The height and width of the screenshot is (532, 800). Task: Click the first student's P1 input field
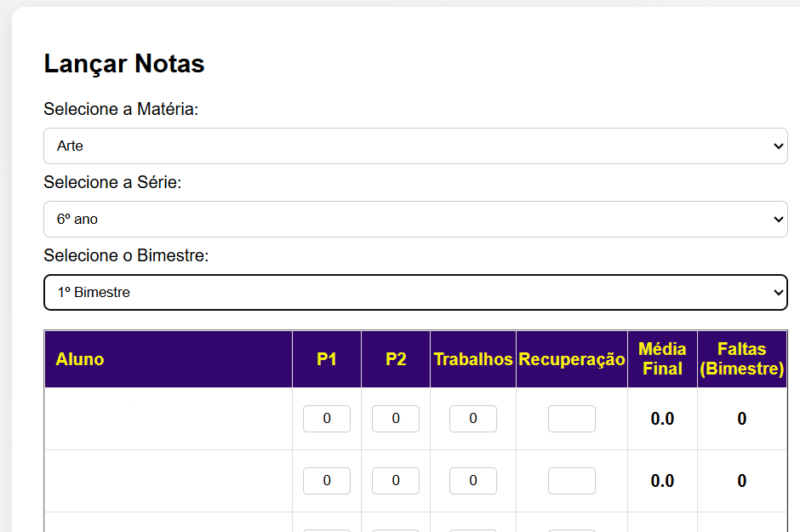pyautogui.click(x=327, y=418)
